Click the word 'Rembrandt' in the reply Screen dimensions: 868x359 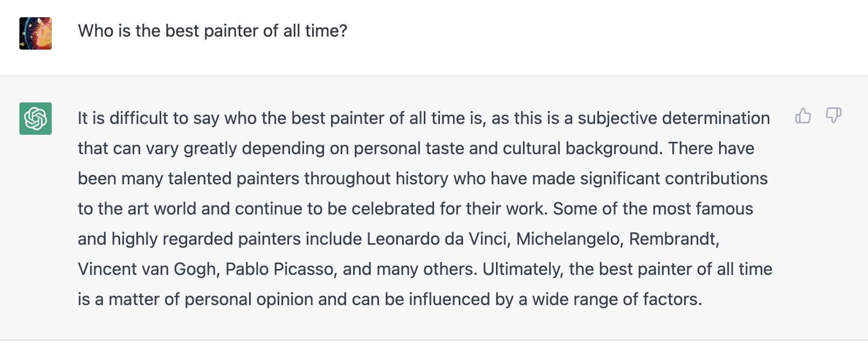click(673, 239)
